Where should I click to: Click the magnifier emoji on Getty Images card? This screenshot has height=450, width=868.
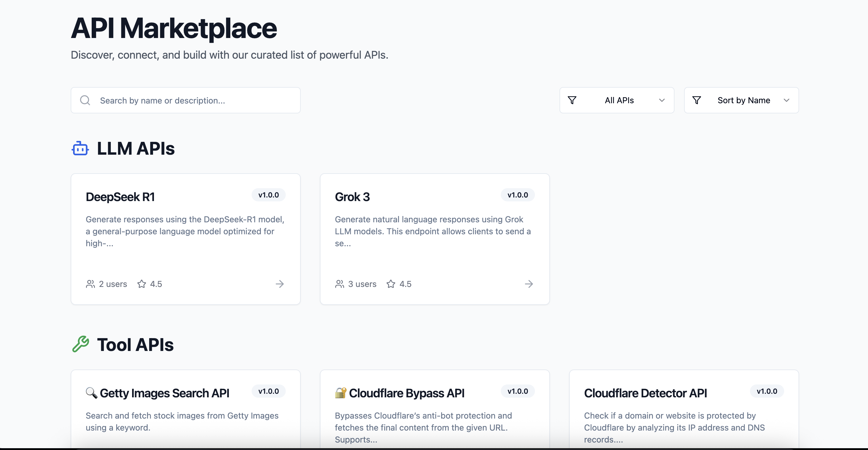(91, 393)
